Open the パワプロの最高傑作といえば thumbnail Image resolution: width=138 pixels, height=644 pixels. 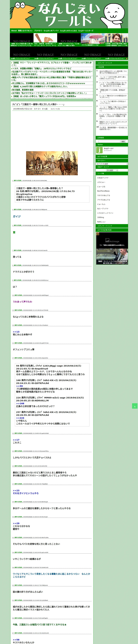pyautogui.click(x=93, y=40)
